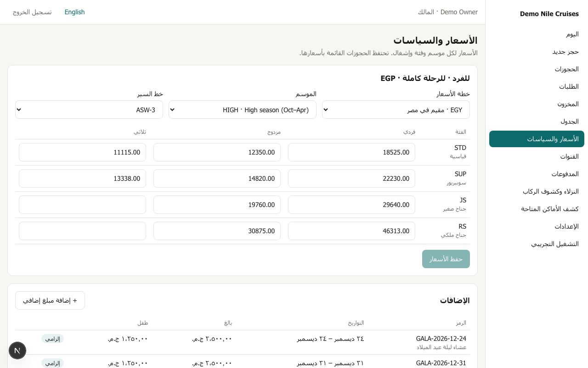The height and width of the screenshot is (368, 588).
Task: Click date range ٢٤ ديسمبر – ٢٤ ديسمبر
Action: pyautogui.click(x=330, y=339)
